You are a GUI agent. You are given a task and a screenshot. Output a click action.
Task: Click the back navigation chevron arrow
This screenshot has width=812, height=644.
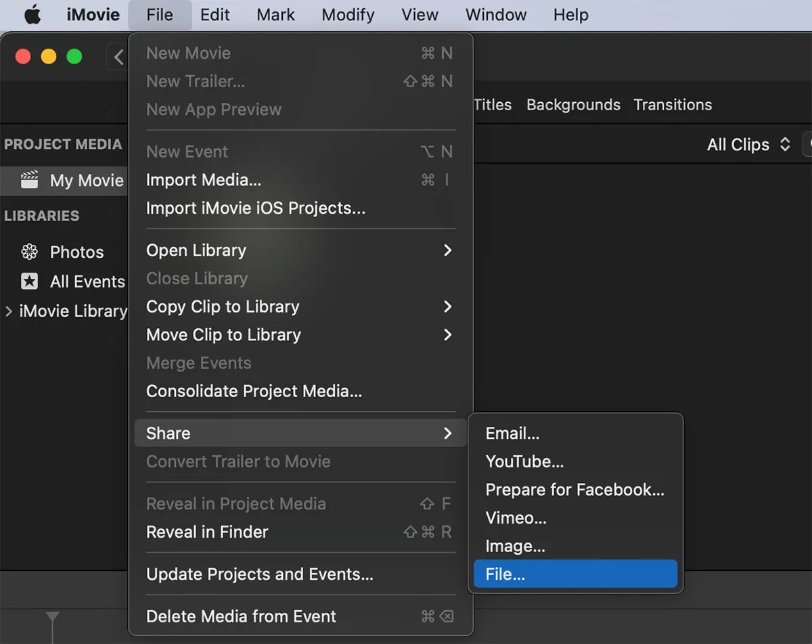click(118, 57)
